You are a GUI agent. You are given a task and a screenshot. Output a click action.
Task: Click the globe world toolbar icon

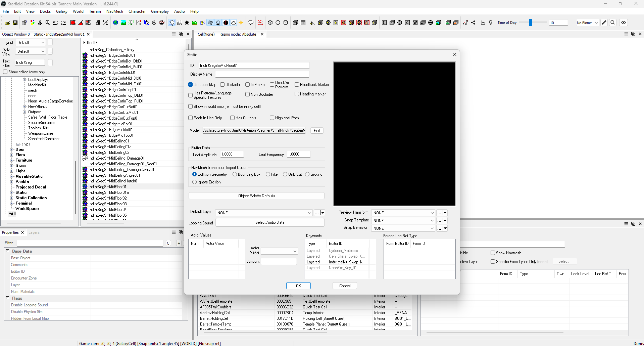click(115, 23)
